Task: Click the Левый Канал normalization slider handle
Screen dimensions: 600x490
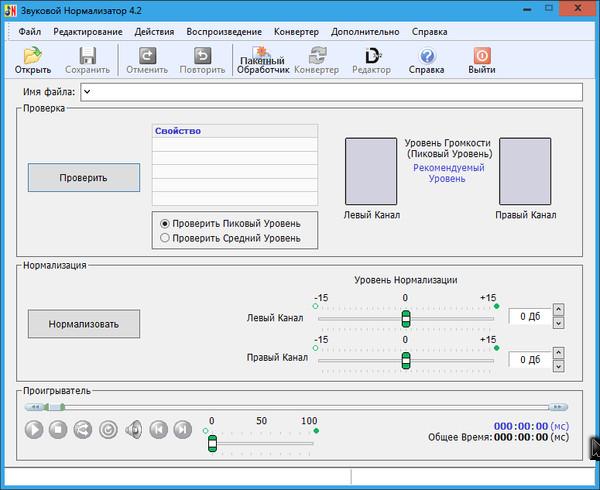Action: (405, 318)
